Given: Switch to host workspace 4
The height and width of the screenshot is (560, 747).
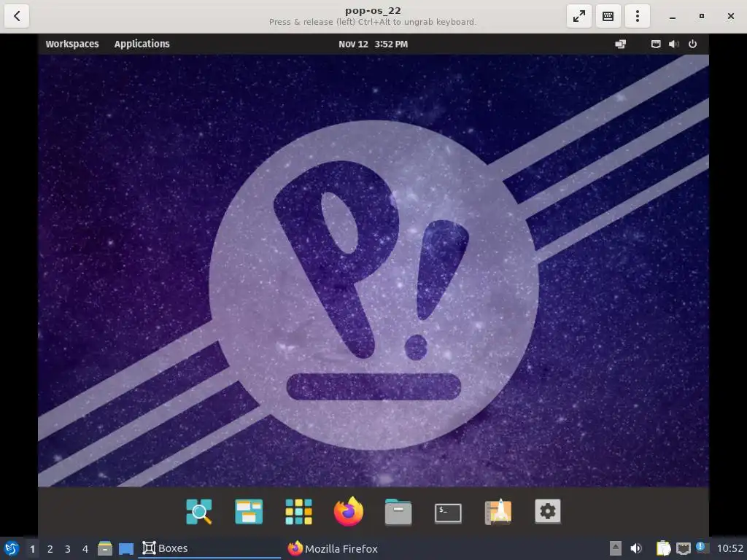Looking at the screenshot, I should pos(85,549).
